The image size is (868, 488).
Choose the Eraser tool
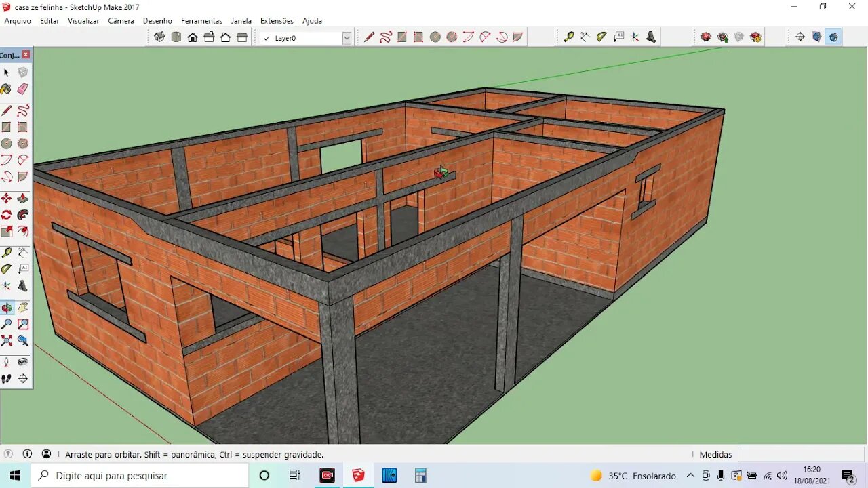pos(23,89)
